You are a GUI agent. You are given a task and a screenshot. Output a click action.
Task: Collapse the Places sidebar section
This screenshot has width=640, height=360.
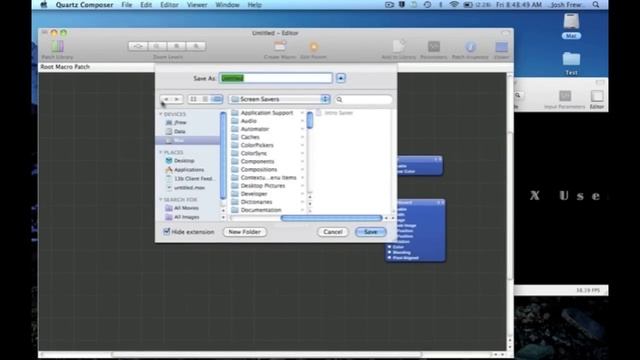(x=161, y=152)
